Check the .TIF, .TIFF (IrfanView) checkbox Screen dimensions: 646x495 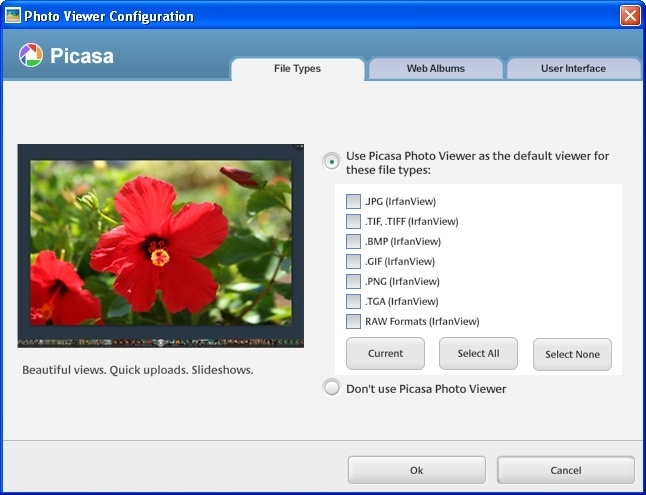coord(353,221)
